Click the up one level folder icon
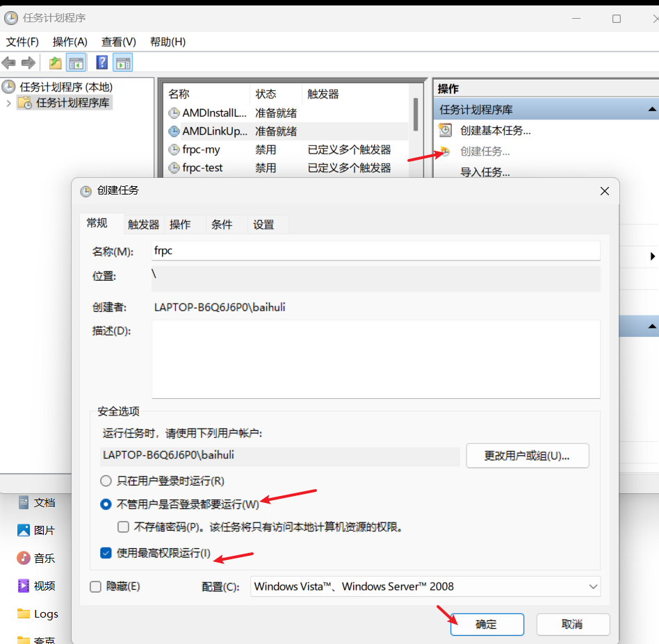The height and width of the screenshot is (644, 659). click(x=56, y=63)
